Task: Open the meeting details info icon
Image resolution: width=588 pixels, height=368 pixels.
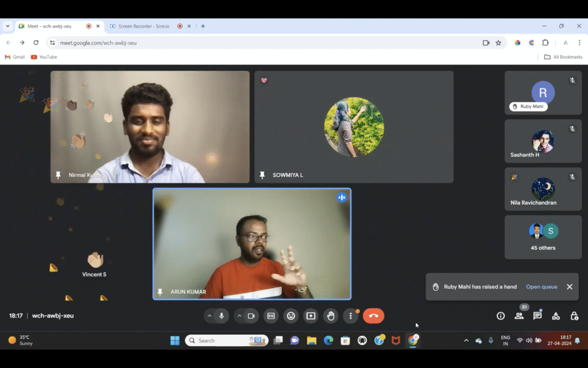Action: 501,316
